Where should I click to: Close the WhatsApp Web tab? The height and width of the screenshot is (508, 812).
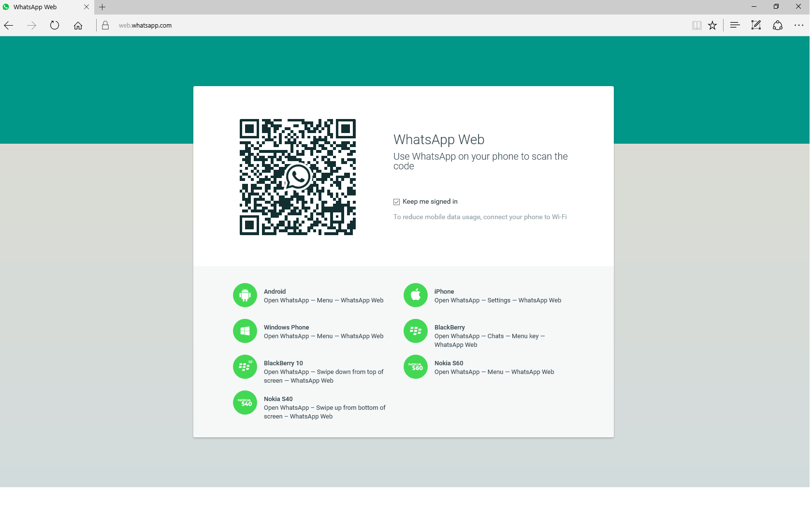pos(87,7)
